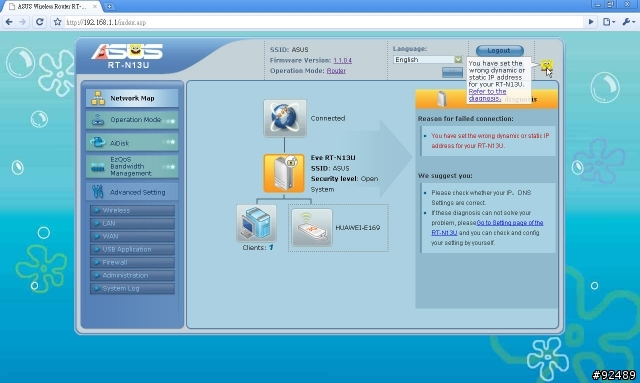
Task: Click the 'HUAWEI-E169' device label
Action: point(358,228)
